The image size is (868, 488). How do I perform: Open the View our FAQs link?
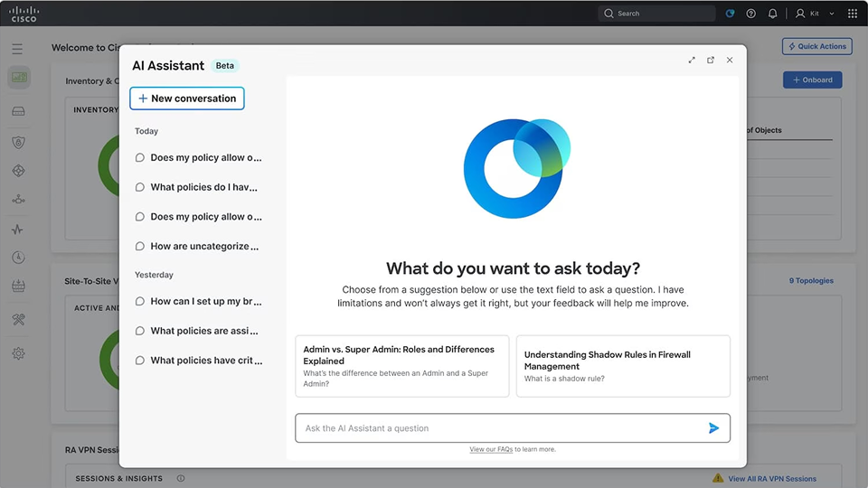491,449
